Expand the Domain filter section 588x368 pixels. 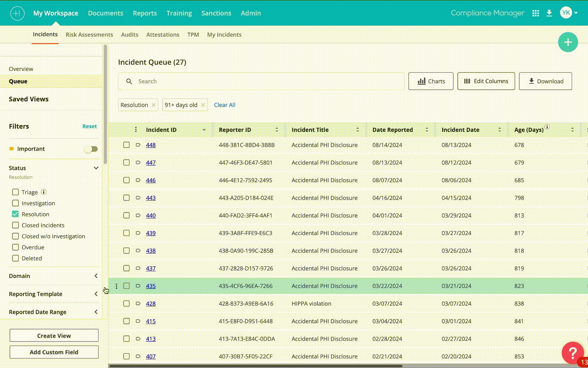point(96,276)
